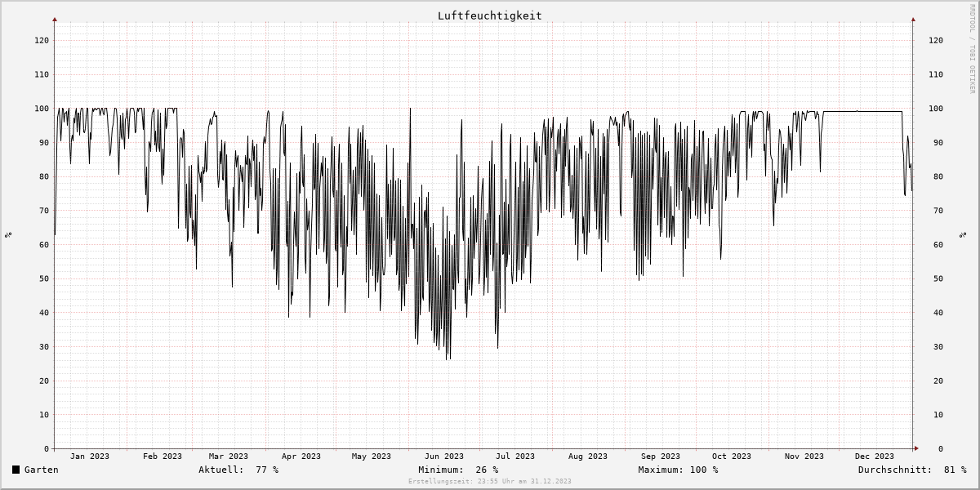Click the left y-axis 100 label
The height and width of the screenshot is (490, 980).
point(42,109)
